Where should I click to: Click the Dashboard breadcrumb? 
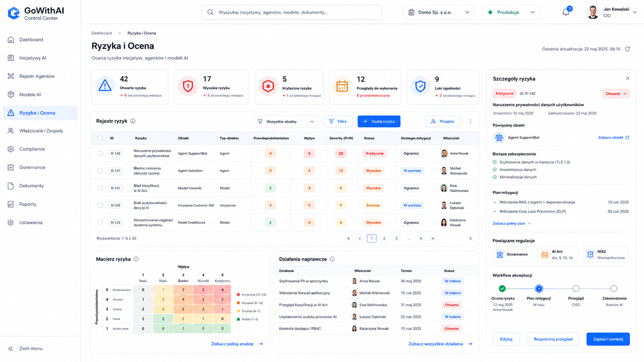[102, 33]
